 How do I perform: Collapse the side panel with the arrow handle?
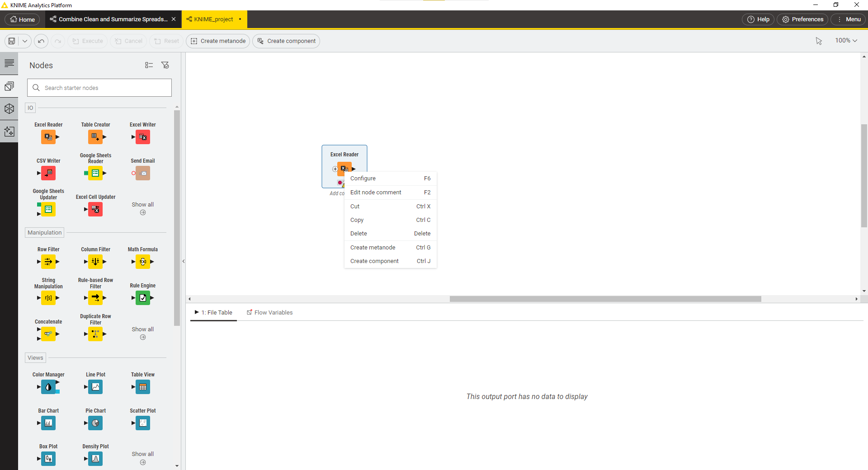click(183, 261)
